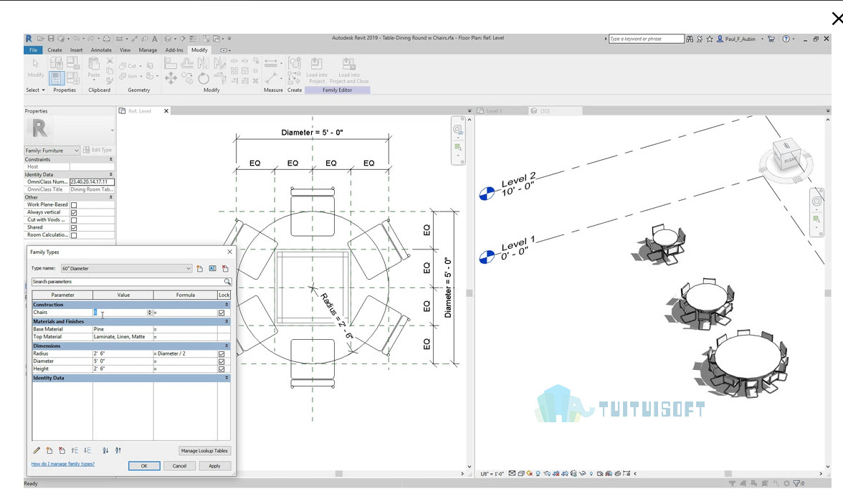Click the Edit Parameter pencil icon
The height and width of the screenshot is (504, 843).
37,451
